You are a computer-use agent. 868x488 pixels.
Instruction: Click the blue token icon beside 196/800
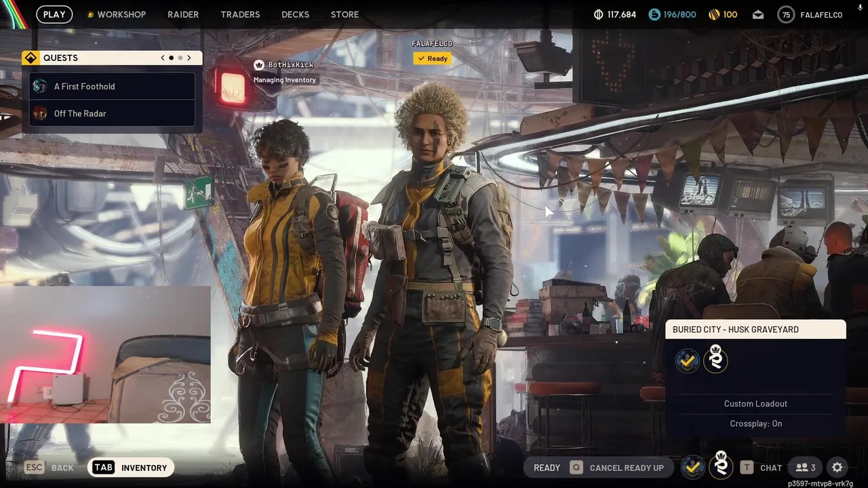[654, 14]
